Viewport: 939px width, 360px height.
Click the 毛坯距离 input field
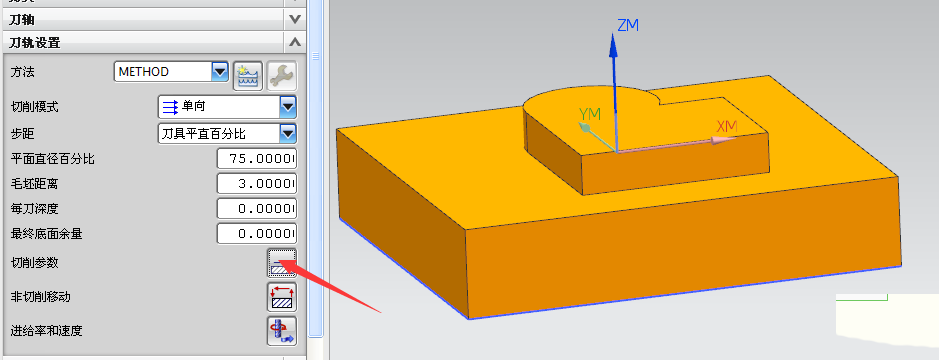[257, 183]
